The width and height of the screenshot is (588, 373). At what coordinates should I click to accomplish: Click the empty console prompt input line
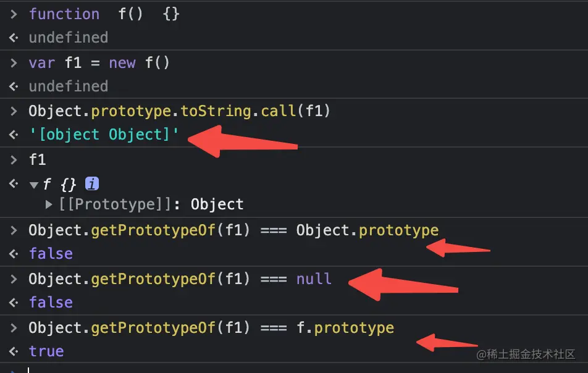(300, 370)
